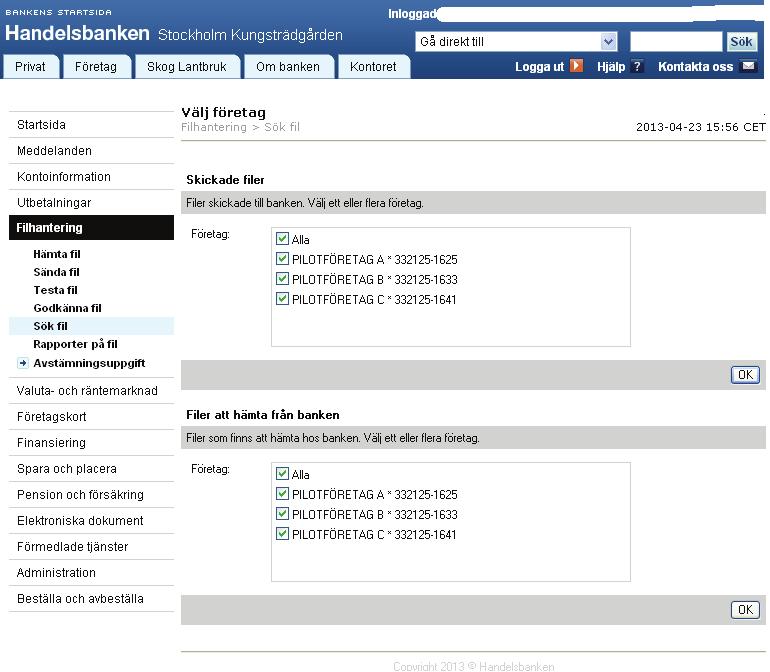Click the Hjälp question mark icon
Screen dimensions: 770x672
click(637, 66)
